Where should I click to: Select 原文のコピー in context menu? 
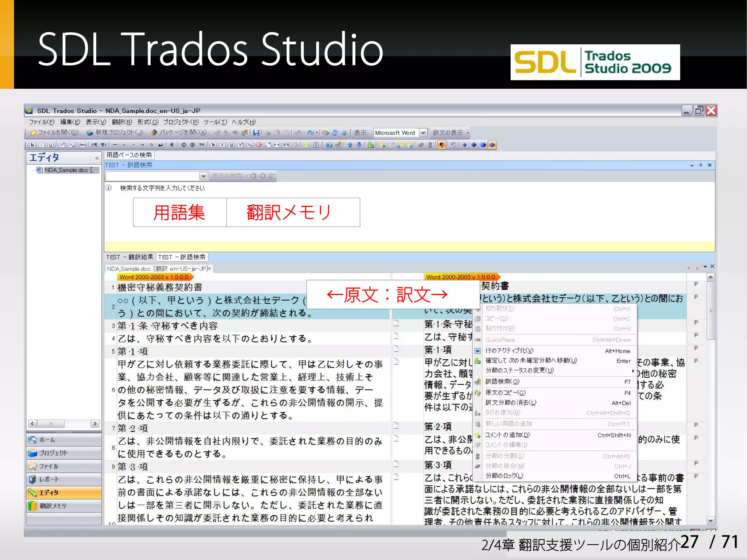pos(555,393)
